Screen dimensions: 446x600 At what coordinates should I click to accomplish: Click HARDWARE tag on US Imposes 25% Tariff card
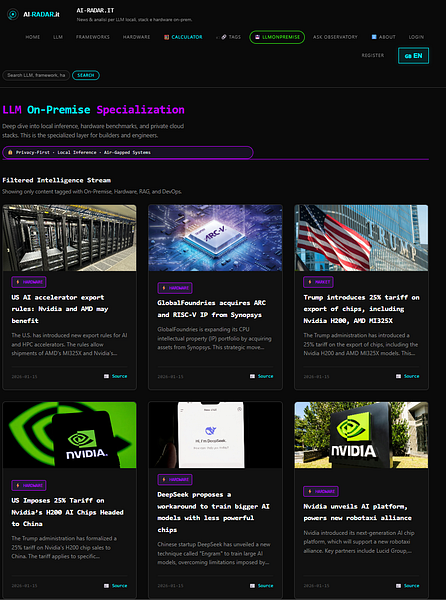(29, 485)
